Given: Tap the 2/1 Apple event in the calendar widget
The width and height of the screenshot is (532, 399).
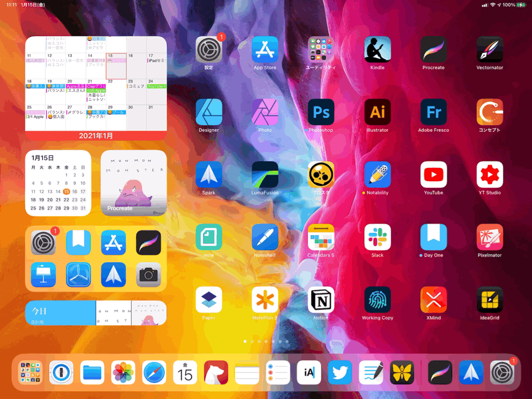Looking at the screenshot, I should pos(35,117).
